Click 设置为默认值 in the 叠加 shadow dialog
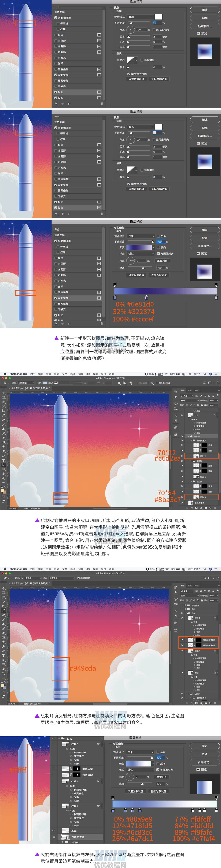 137,79
